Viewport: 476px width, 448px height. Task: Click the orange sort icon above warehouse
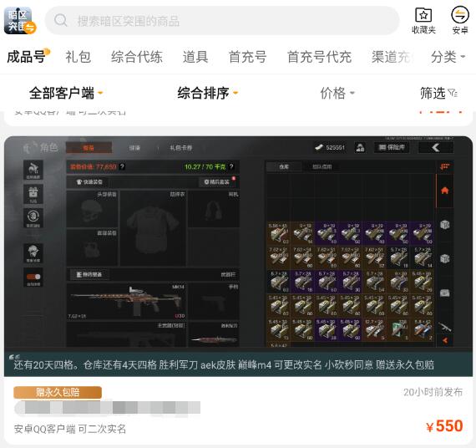445,166
